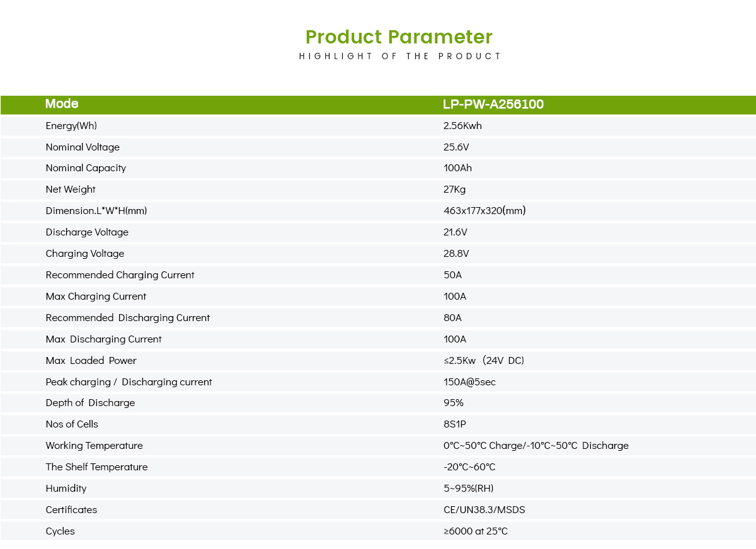Click the 2.56Kwh energy value
This screenshot has width=756, height=549.
[462, 125]
